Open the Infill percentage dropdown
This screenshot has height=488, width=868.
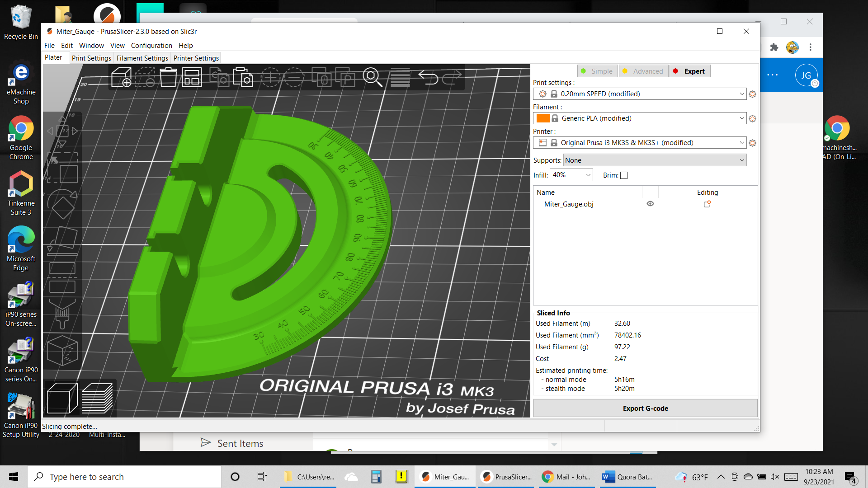coord(588,175)
